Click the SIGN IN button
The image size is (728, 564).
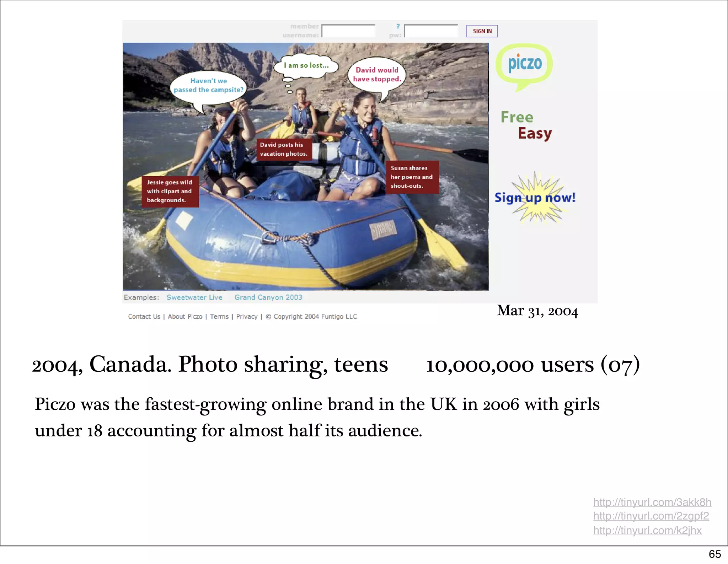[x=482, y=31]
